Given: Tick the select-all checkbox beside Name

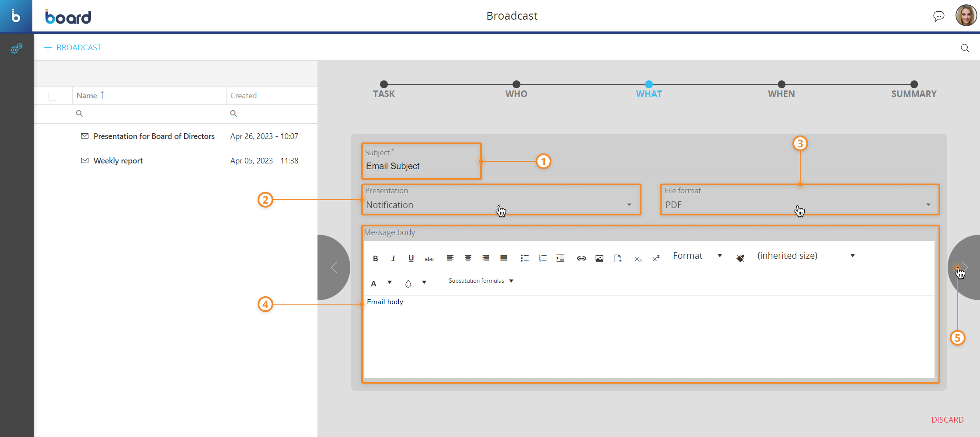Looking at the screenshot, I should point(53,96).
